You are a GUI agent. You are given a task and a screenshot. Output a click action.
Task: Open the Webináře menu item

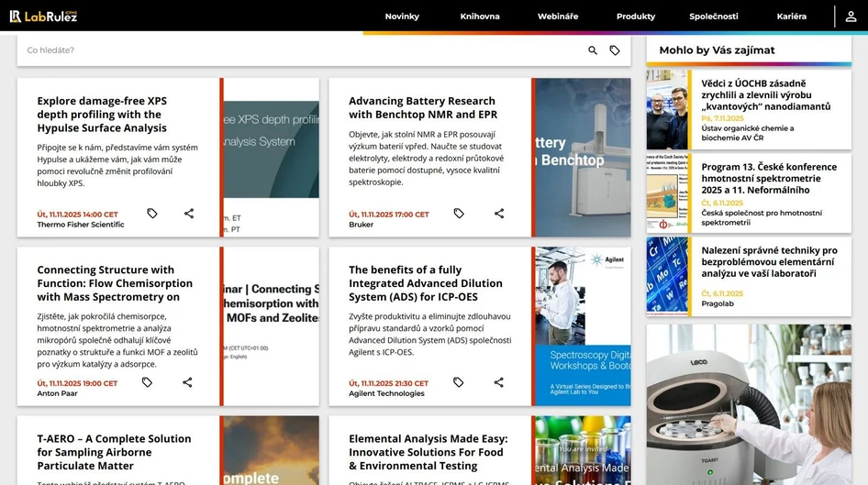[558, 17]
